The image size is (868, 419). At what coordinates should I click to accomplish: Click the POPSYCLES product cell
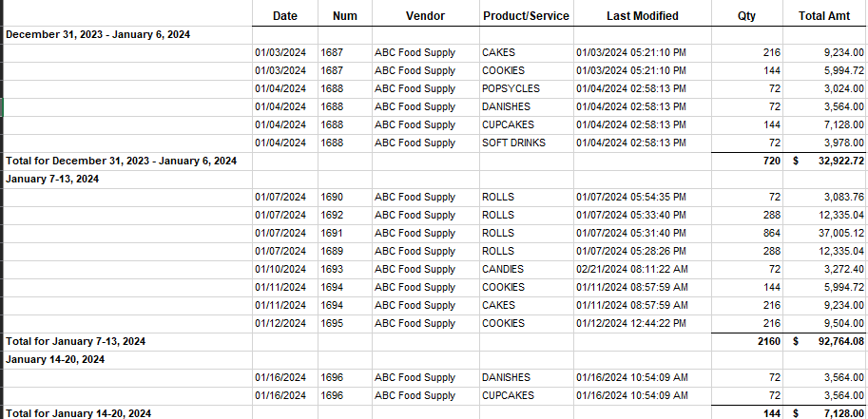click(511, 88)
